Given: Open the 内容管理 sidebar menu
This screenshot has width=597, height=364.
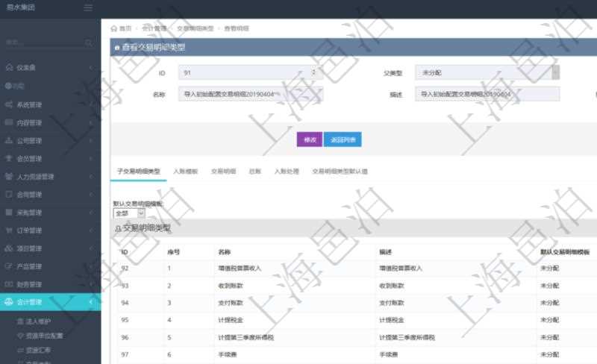Looking at the screenshot, I should pos(50,122).
